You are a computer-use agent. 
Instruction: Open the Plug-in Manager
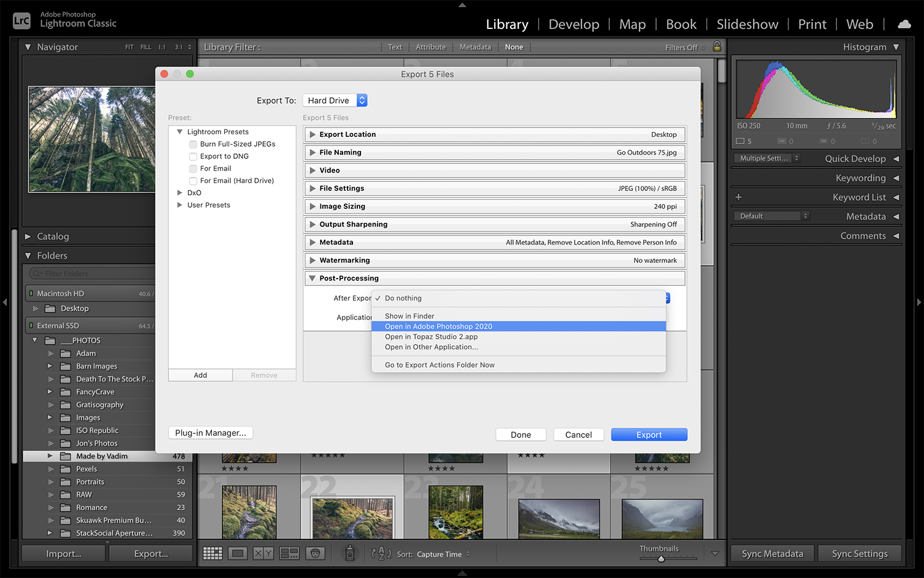point(211,433)
